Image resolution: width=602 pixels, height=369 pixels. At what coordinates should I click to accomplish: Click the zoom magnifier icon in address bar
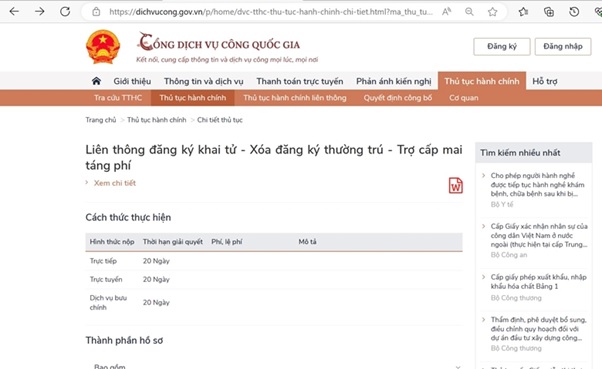(469, 12)
